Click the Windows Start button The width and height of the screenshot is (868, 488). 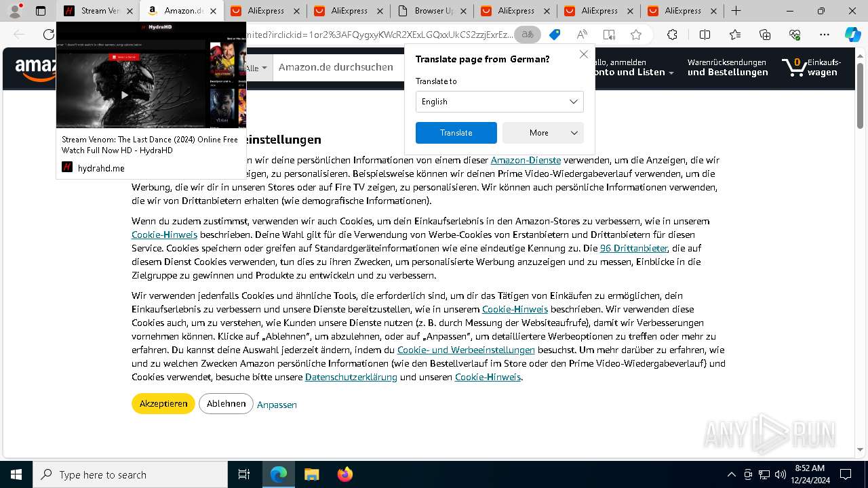[16, 474]
